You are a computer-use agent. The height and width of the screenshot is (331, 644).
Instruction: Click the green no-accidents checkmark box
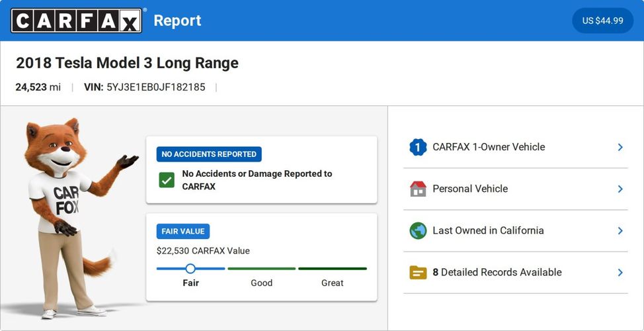point(167,179)
